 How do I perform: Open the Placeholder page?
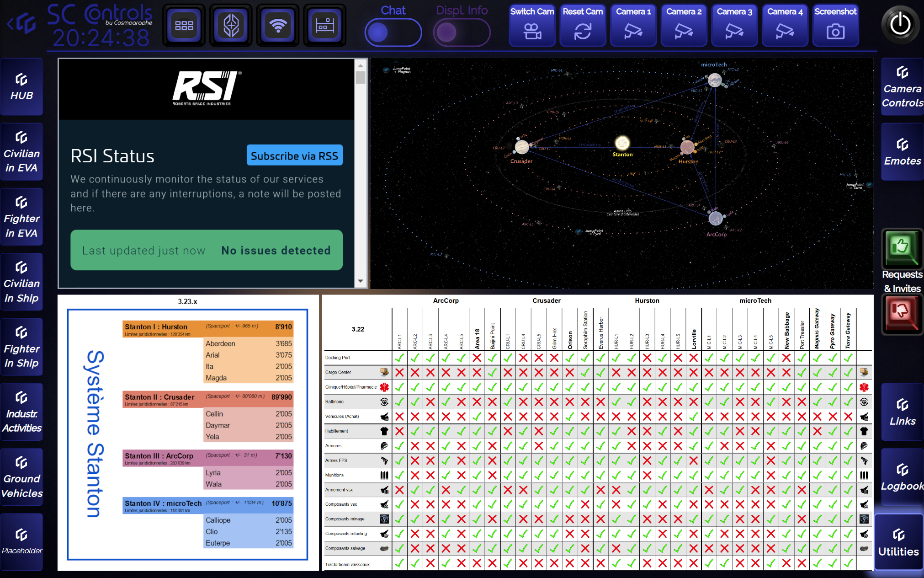click(21, 542)
